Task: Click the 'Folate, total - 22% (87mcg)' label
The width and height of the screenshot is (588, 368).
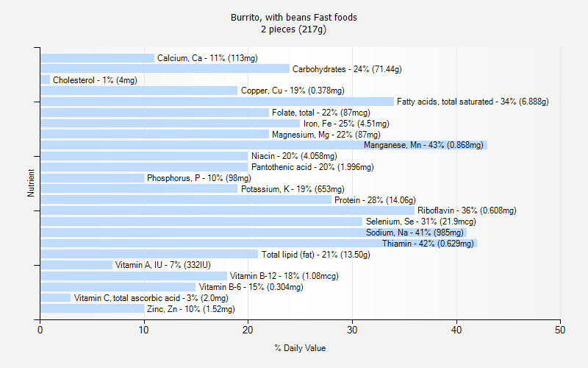Action: [x=321, y=113]
